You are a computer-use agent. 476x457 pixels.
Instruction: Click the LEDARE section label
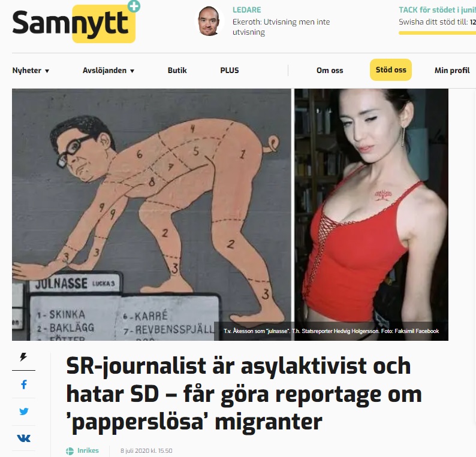point(246,10)
